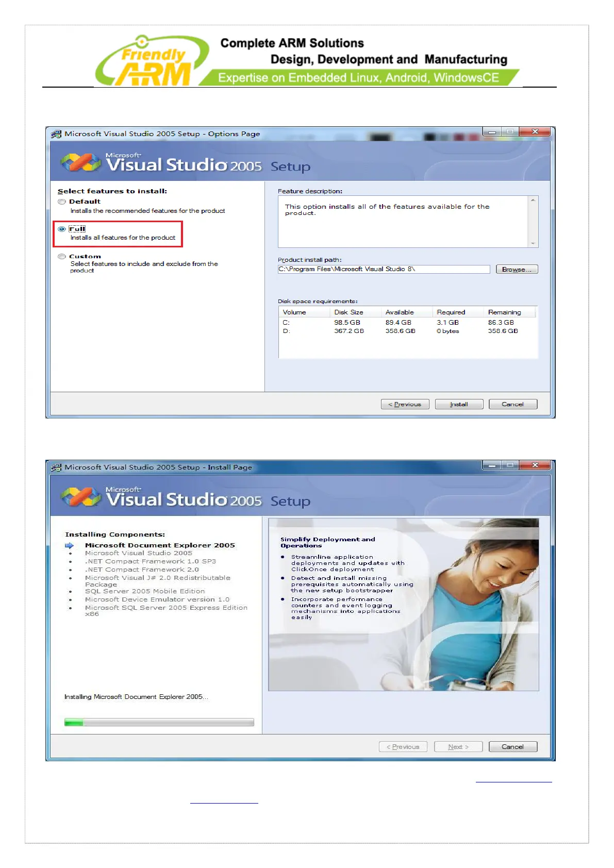Click the Microsoft Document Explorer 2005 component
This screenshot has height=868, width=614.
(x=160, y=545)
